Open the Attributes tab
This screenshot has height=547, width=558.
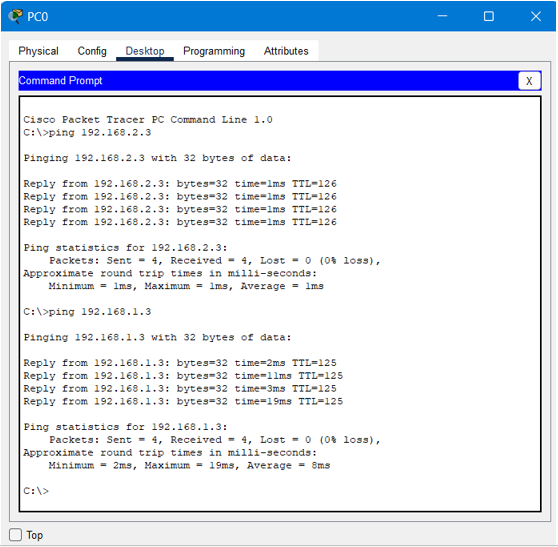point(286,51)
